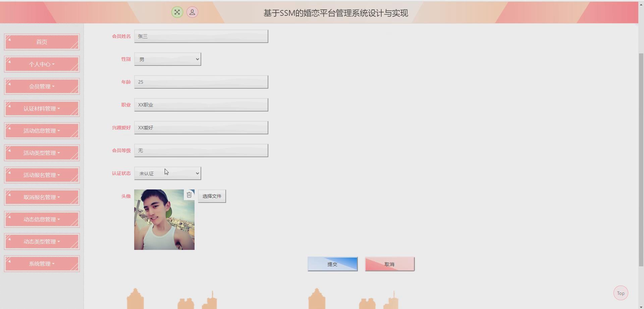Viewport: 644px width, 309px height.
Task: Expand 活动报名管理 sidebar menu
Action: [42, 175]
